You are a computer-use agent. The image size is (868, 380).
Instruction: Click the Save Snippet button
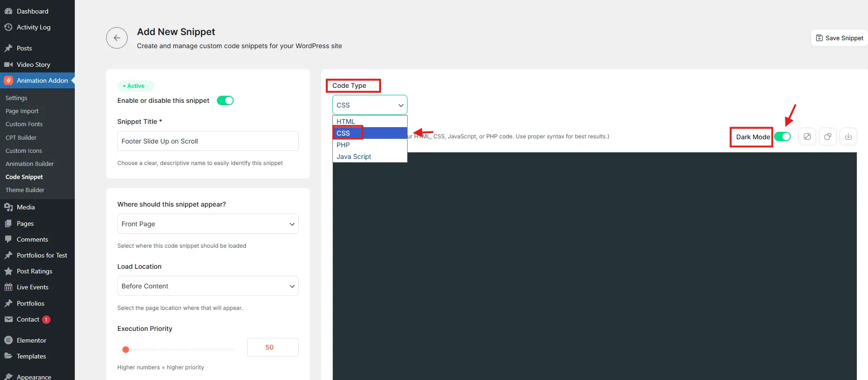pos(839,38)
